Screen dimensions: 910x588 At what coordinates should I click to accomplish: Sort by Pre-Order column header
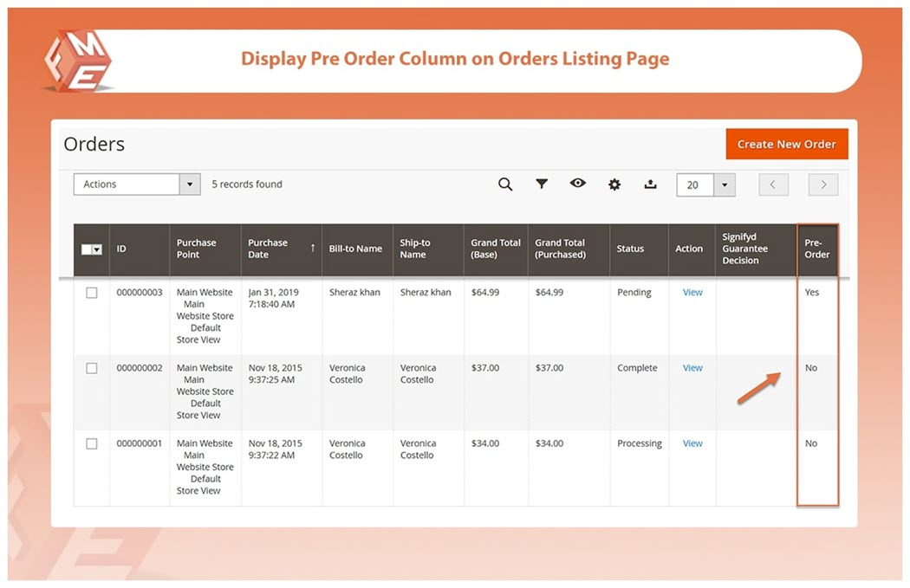(x=816, y=249)
